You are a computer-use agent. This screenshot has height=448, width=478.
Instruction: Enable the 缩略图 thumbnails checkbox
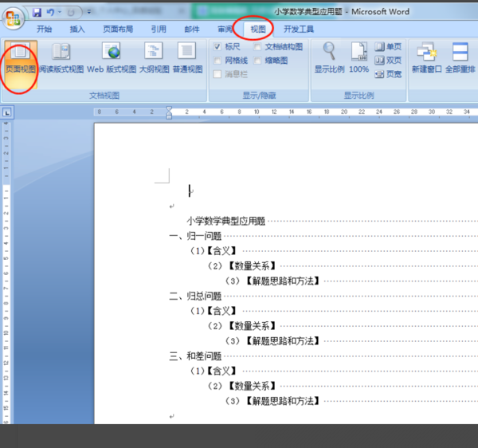click(257, 61)
